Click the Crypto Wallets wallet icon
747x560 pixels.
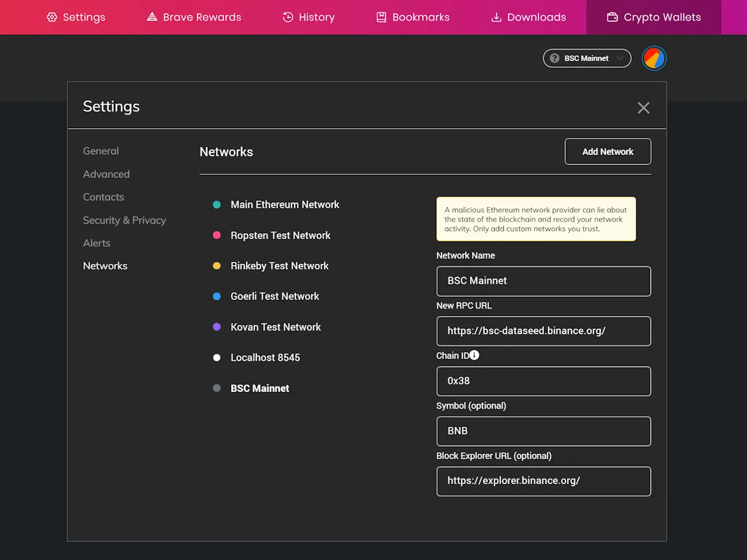(613, 17)
